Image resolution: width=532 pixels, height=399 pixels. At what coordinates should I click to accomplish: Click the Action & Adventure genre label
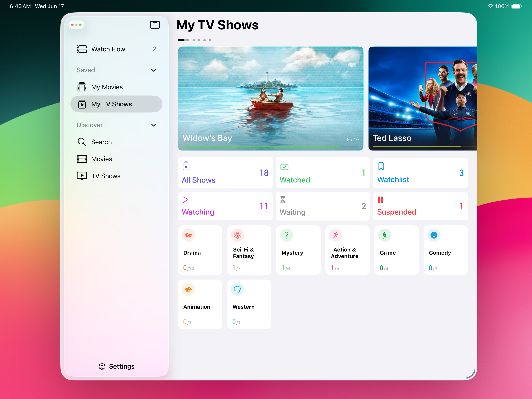[345, 253]
